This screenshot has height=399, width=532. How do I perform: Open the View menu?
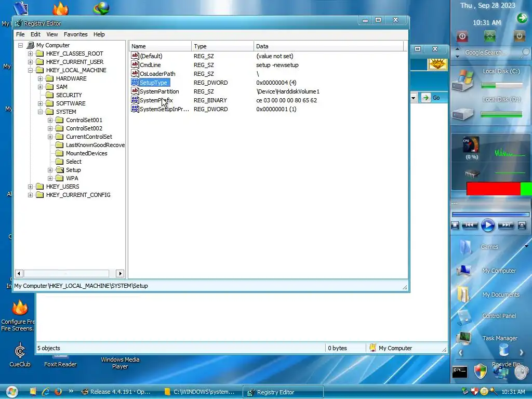click(52, 34)
